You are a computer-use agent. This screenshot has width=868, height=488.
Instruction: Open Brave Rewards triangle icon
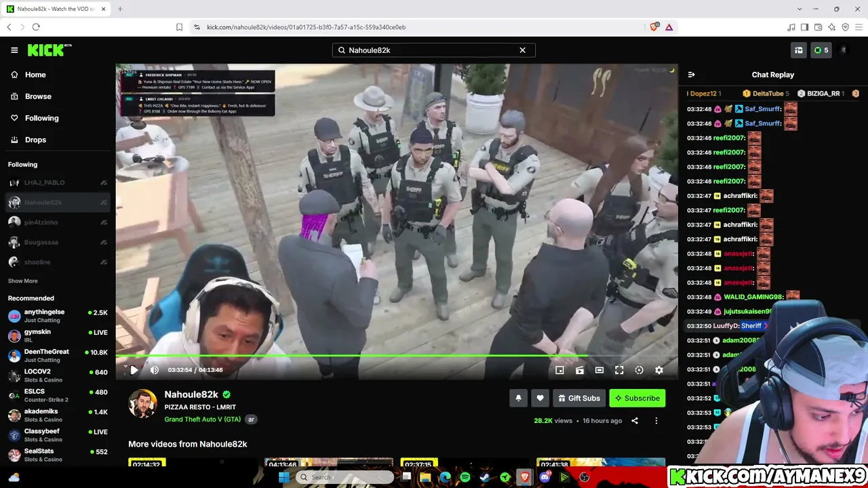[x=669, y=27]
